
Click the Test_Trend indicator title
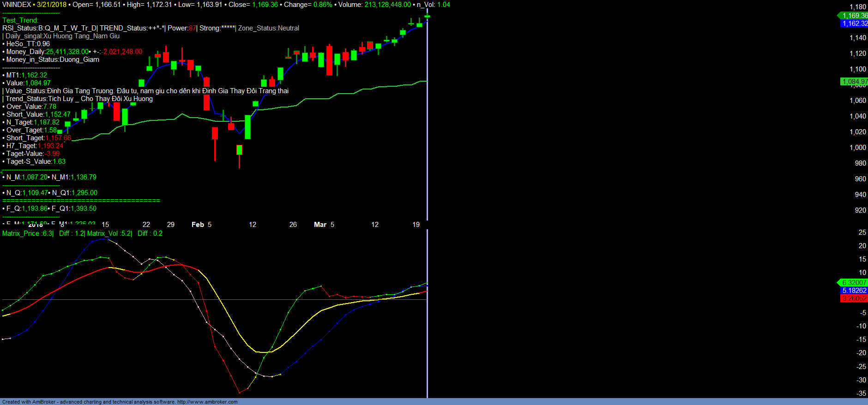(x=20, y=20)
